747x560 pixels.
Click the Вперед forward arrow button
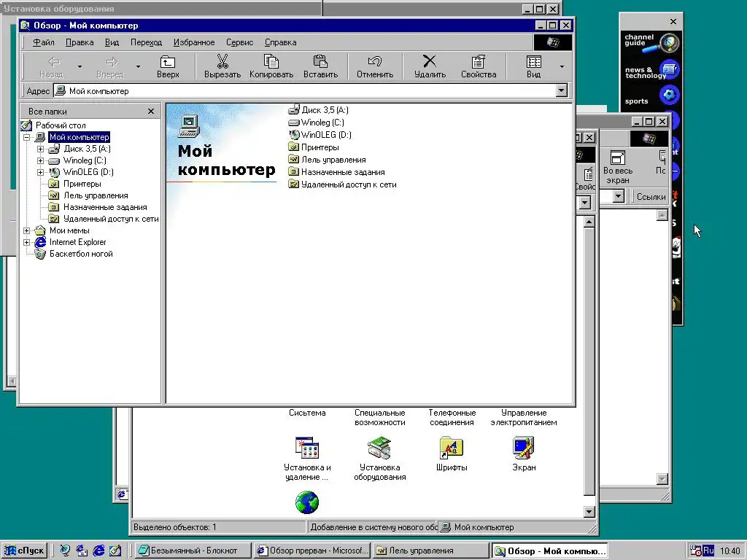(x=110, y=66)
